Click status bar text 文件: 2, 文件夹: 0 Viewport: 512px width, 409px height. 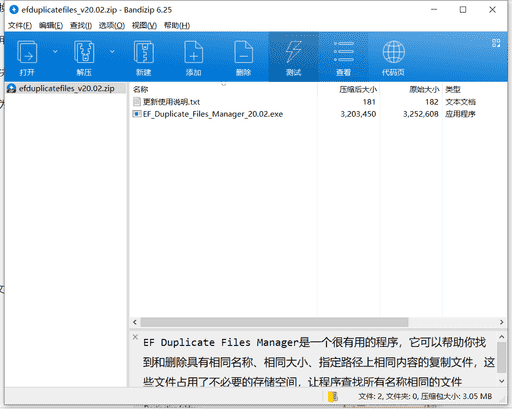[x=389, y=396]
